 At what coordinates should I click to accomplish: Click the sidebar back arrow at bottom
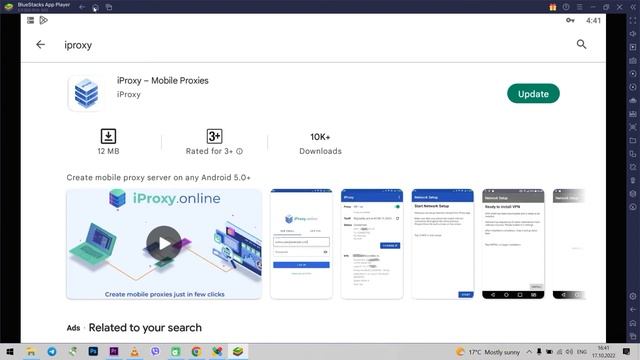633,309
